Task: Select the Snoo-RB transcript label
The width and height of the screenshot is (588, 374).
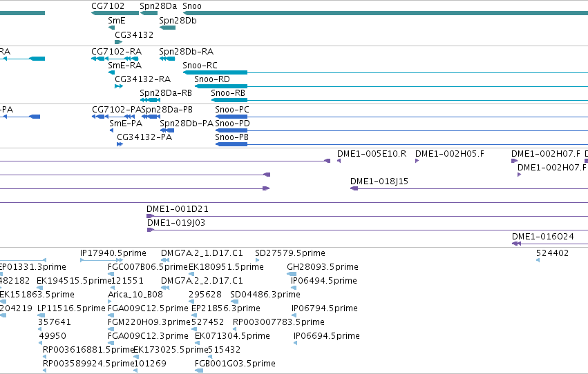Action: coord(228,93)
